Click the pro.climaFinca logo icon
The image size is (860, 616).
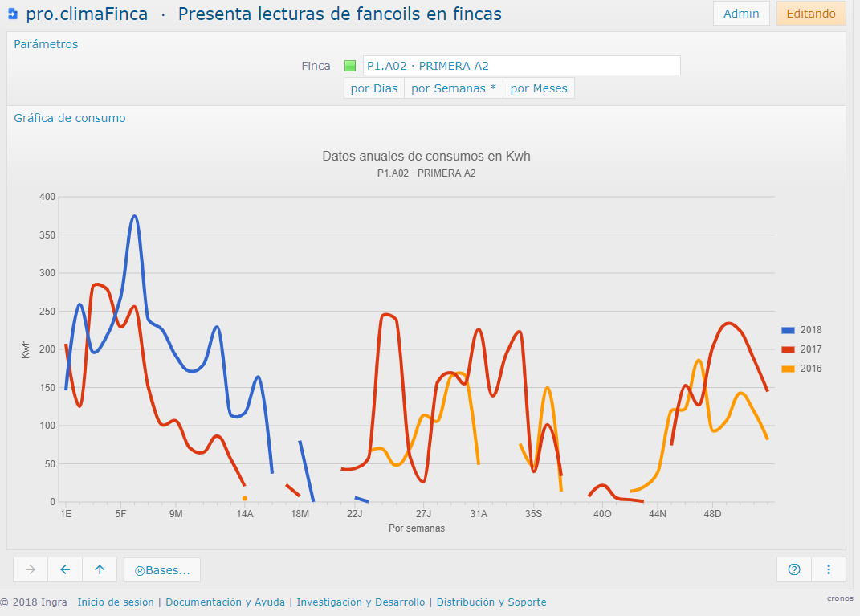(x=13, y=14)
